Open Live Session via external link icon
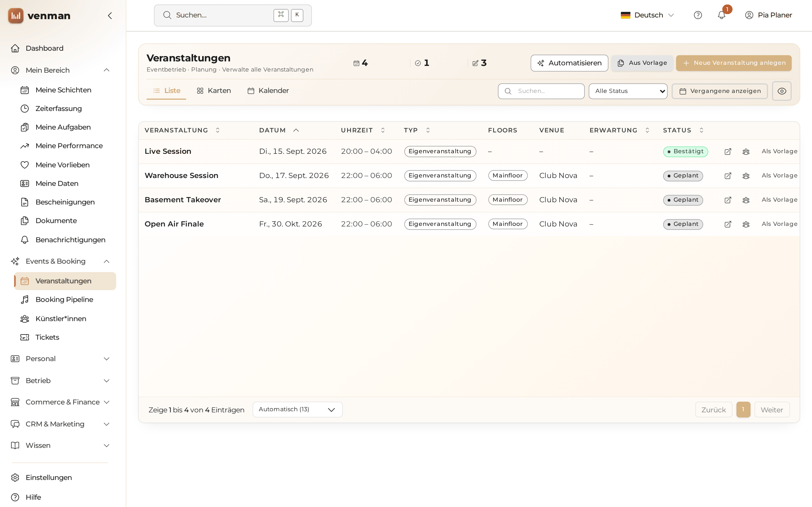Viewport: 812px width, 507px height. 728,152
